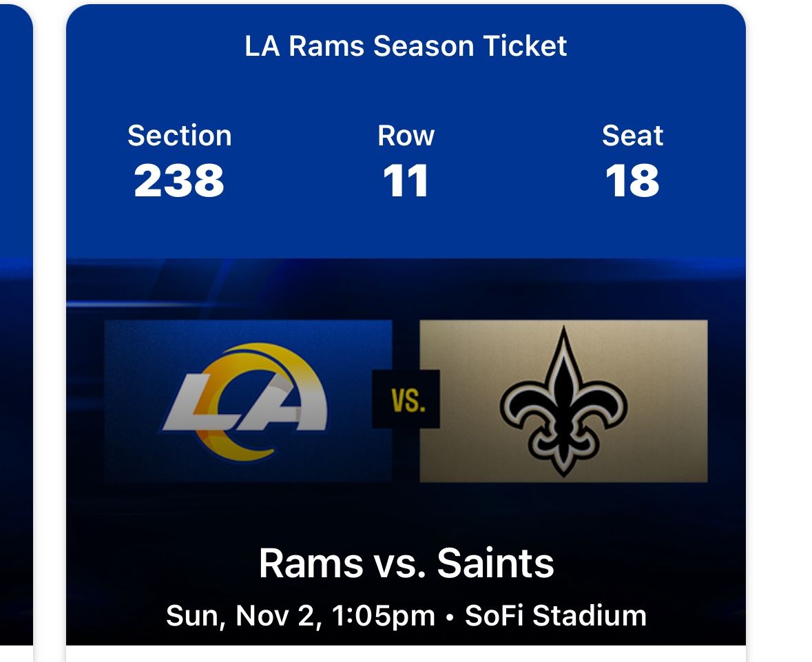This screenshot has width=812, height=662.
Task: Expand the Seat details field
Action: (633, 136)
